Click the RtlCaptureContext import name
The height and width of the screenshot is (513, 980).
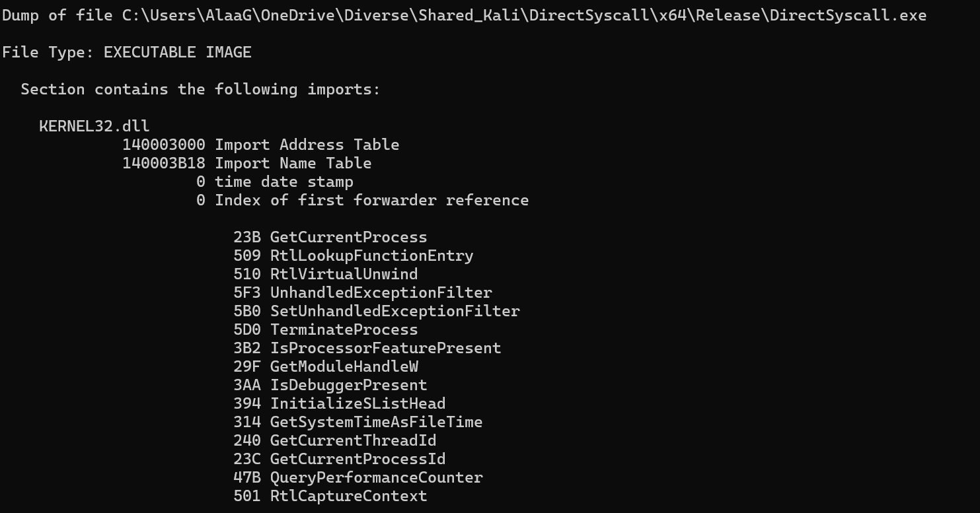pyautogui.click(x=348, y=496)
